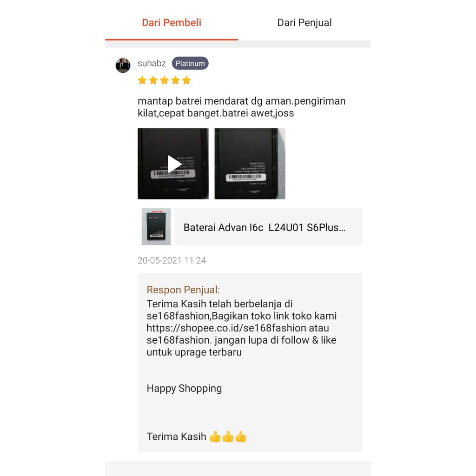Click the suhabz username
The height and width of the screenshot is (476, 476).
point(152,63)
